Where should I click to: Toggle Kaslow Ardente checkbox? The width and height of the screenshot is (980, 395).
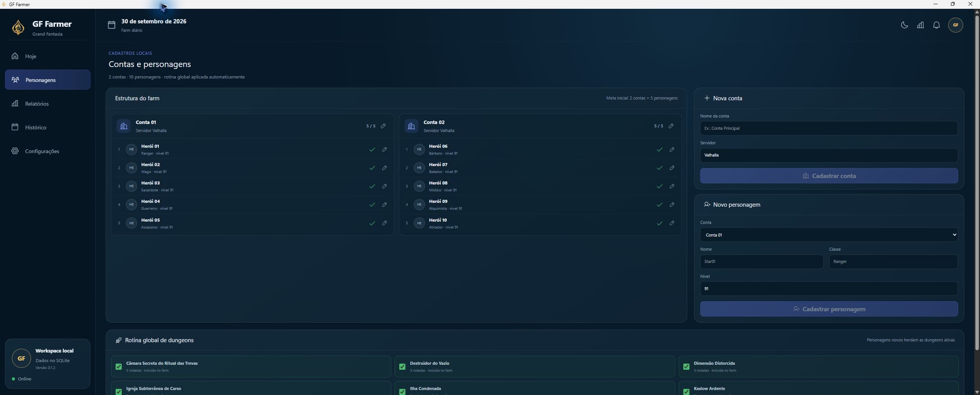point(686,392)
